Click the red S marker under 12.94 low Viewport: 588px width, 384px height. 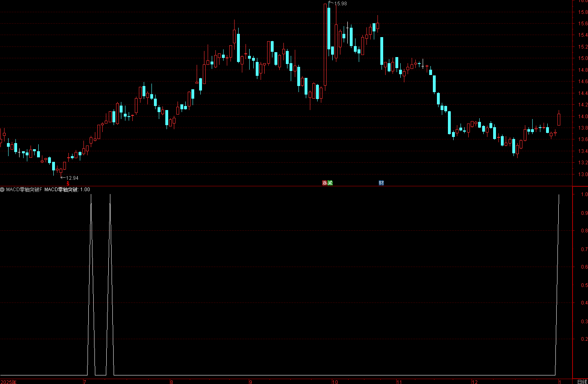68,183
